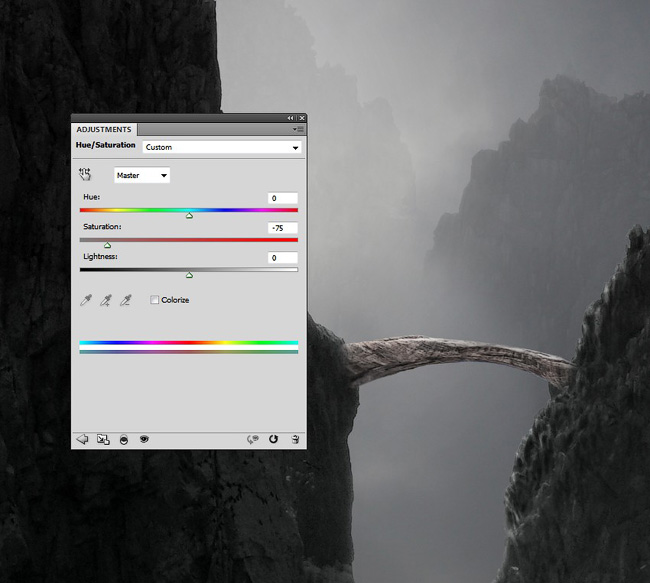Click the Hue: label
Screen dimensions: 650x583
[92, 197]
